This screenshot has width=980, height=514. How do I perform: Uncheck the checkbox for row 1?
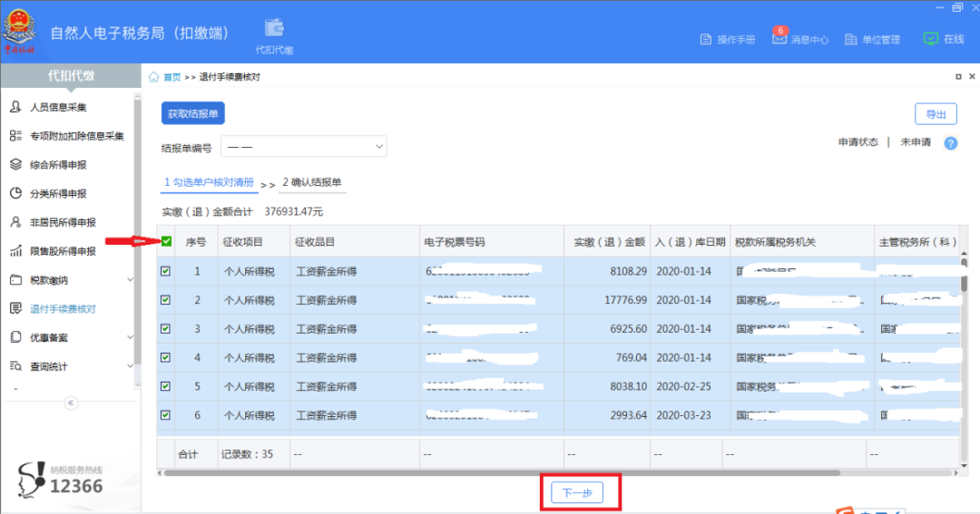[x=166, y=271]
